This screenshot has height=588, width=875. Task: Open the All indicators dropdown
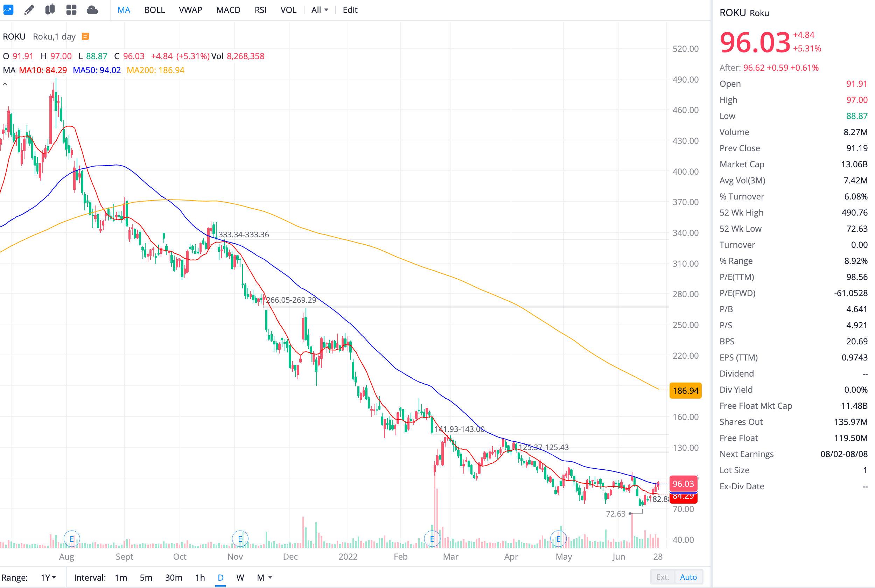(x=320, y=10)
